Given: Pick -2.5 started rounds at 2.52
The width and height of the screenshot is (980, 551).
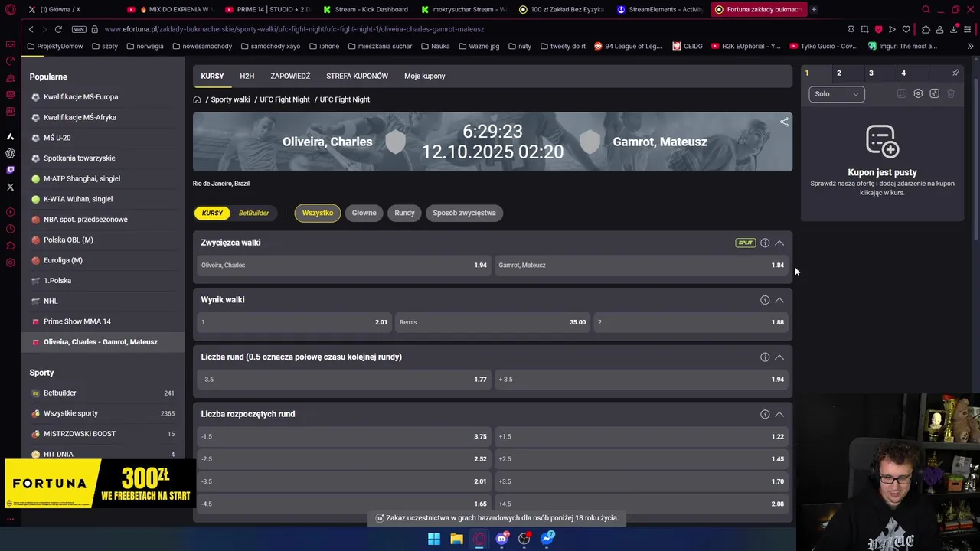Looking at the screenshot, I should pos(344,459).
